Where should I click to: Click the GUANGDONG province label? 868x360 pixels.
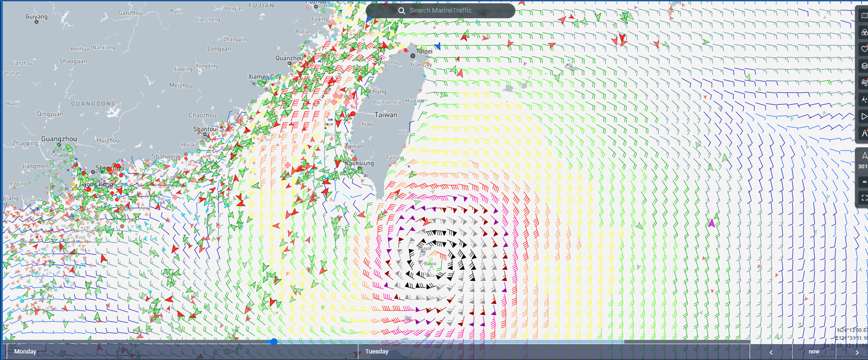(93, 104)
